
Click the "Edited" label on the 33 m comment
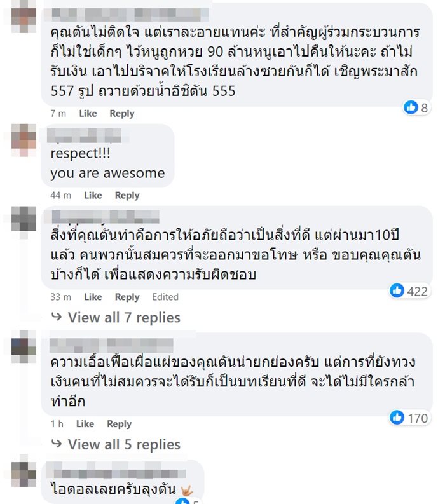tap(165, 297)
